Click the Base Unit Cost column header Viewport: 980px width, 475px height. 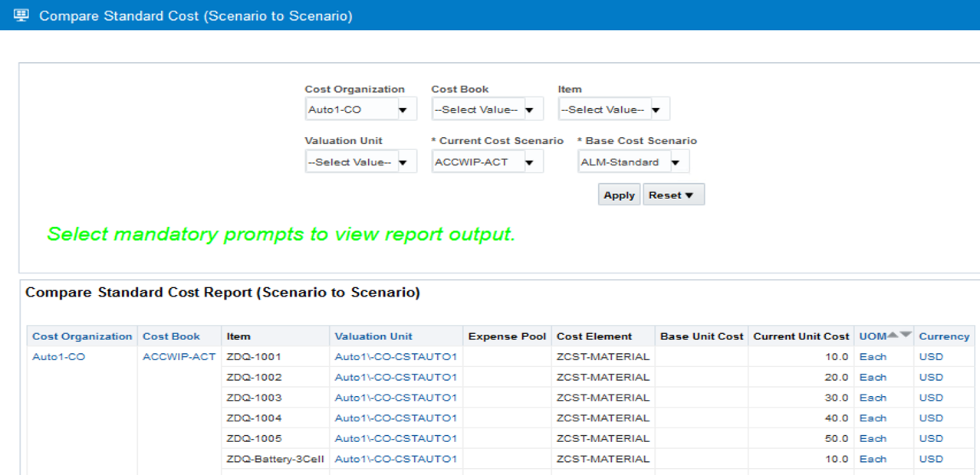coord(702,336)
